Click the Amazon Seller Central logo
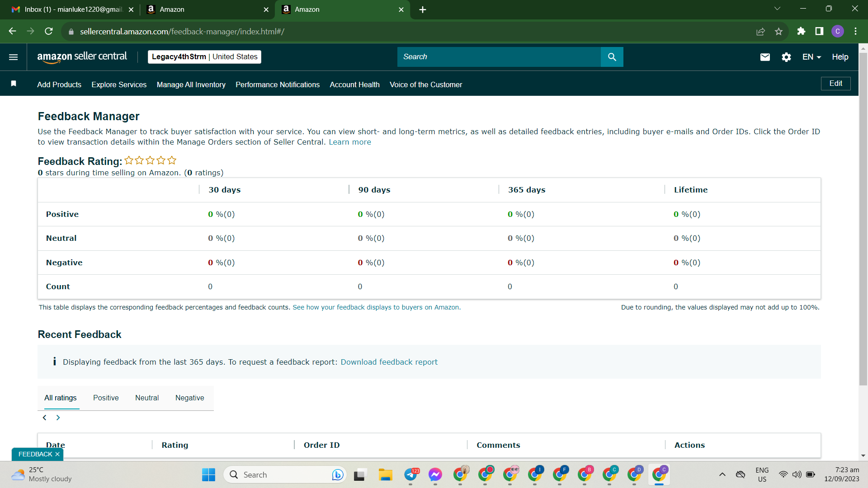 point(82,57)
